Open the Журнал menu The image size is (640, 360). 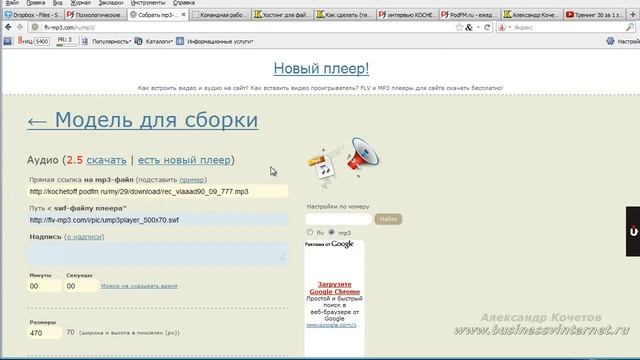pos(80,3)
